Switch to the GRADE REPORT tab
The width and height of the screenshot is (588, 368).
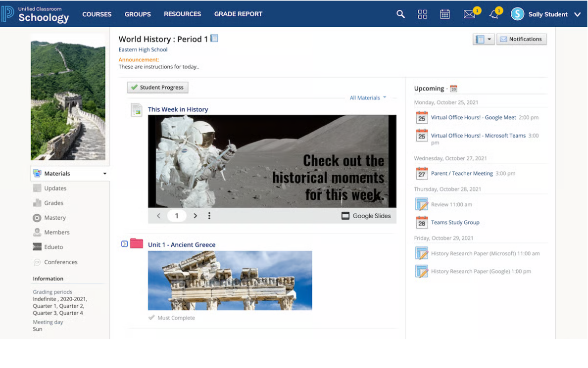[238, 14]
